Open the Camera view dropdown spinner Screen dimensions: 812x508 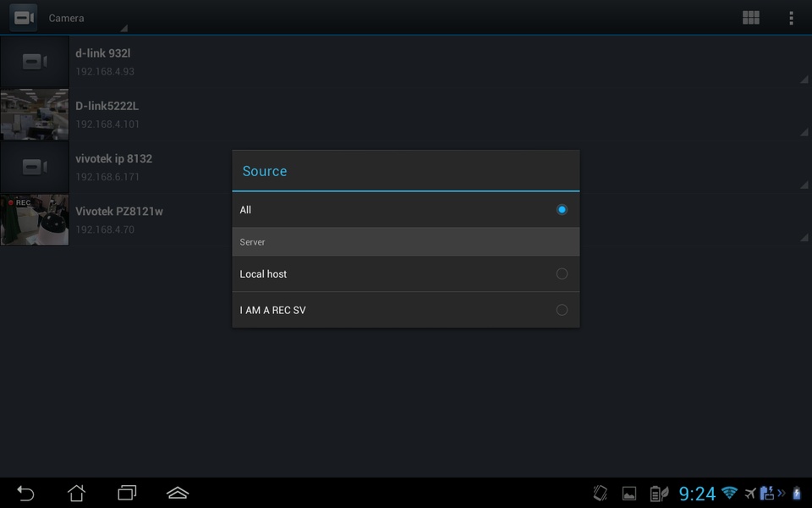87,18
